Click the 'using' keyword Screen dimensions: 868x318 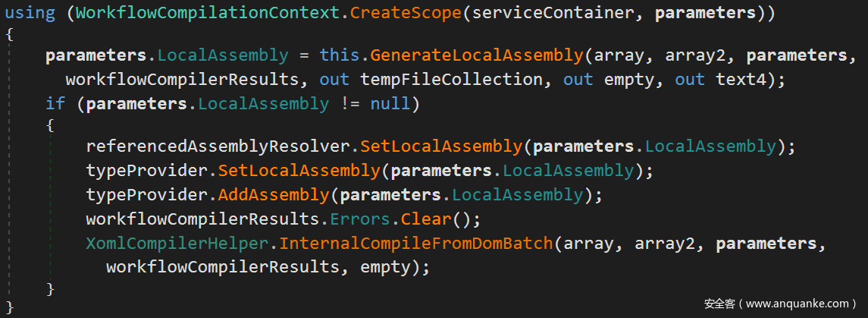(x=29, y=13)
